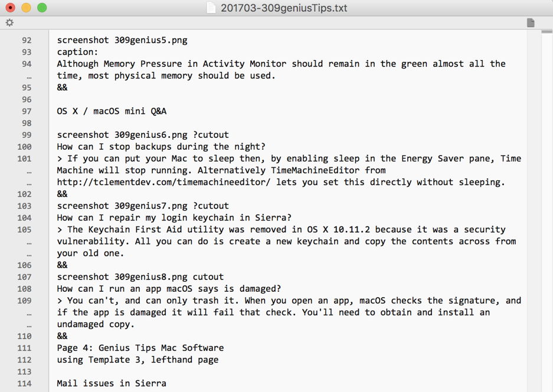Click the 201703-309geniusTips.txt window title

click(x=284, y=8)
